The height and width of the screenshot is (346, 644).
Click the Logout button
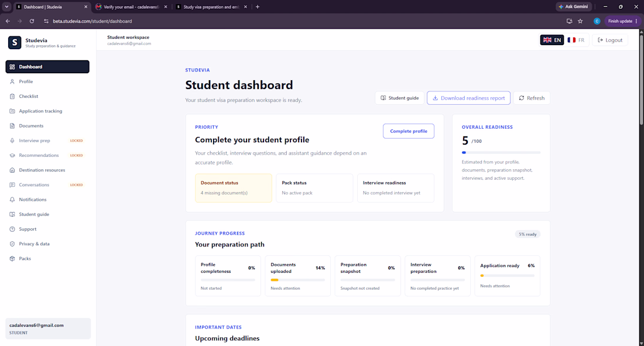pyautogui.click(x=610, y=40)
